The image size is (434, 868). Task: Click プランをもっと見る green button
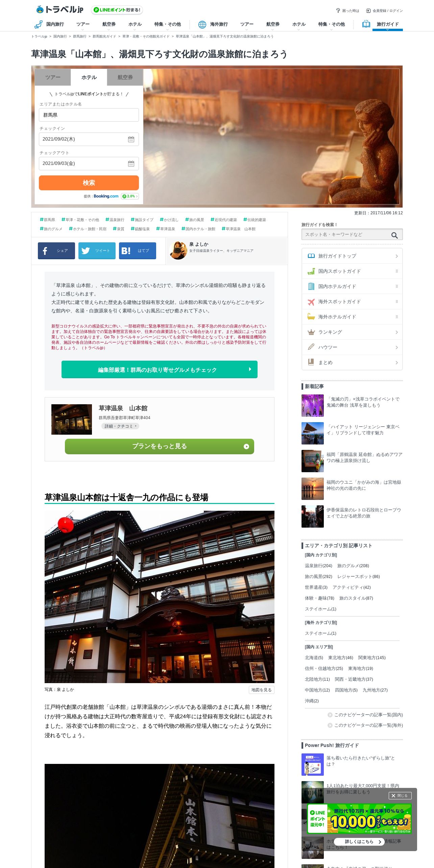click(160, 447)
